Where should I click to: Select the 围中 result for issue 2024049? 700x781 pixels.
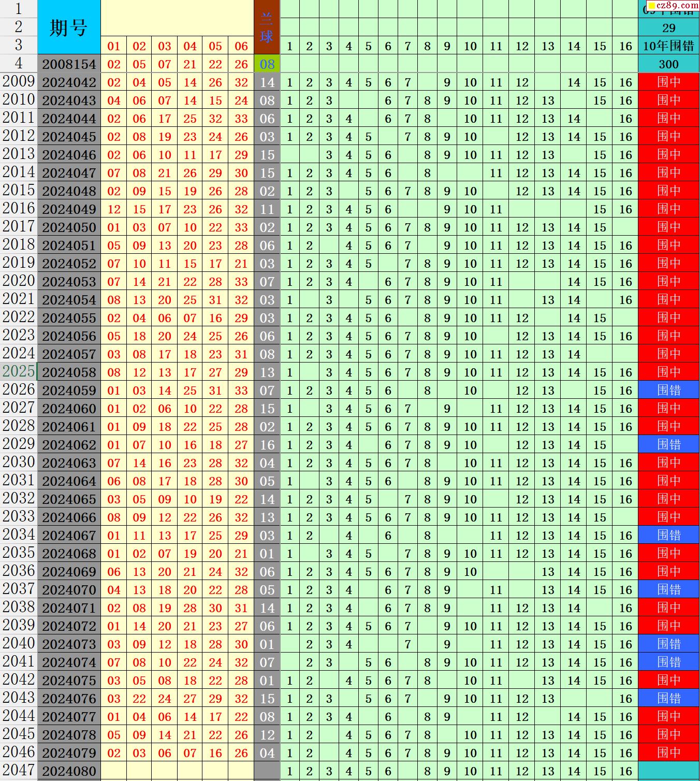pyautogui.click(x=668, y=209)
